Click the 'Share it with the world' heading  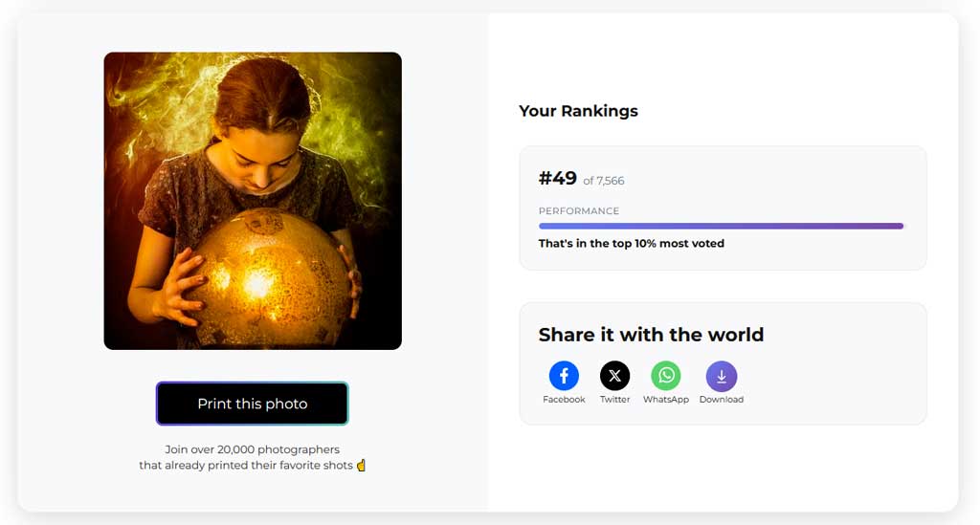[x=651, y=335]
